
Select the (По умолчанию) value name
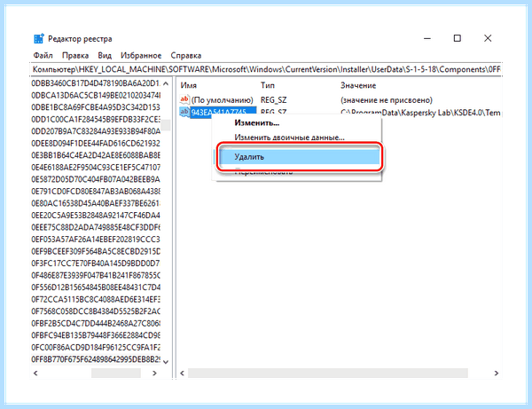pyautogui.click(x=223, y=100)
